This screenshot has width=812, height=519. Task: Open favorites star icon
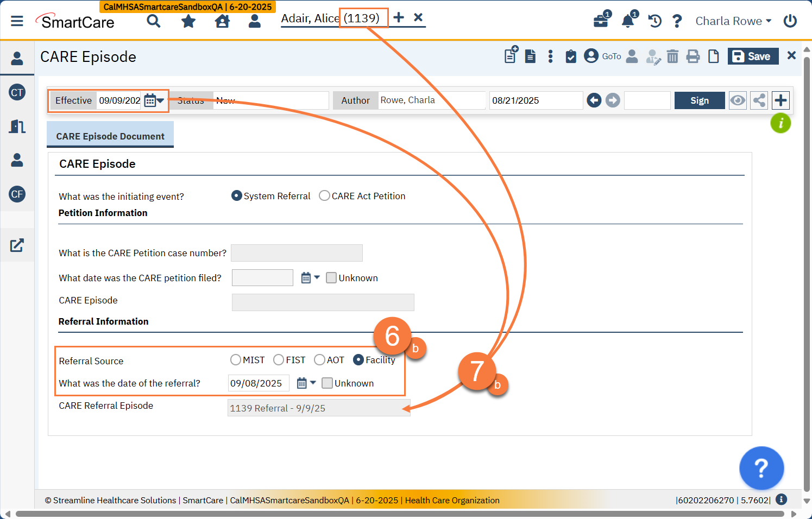pyautogui.click(x=188, y=21)
